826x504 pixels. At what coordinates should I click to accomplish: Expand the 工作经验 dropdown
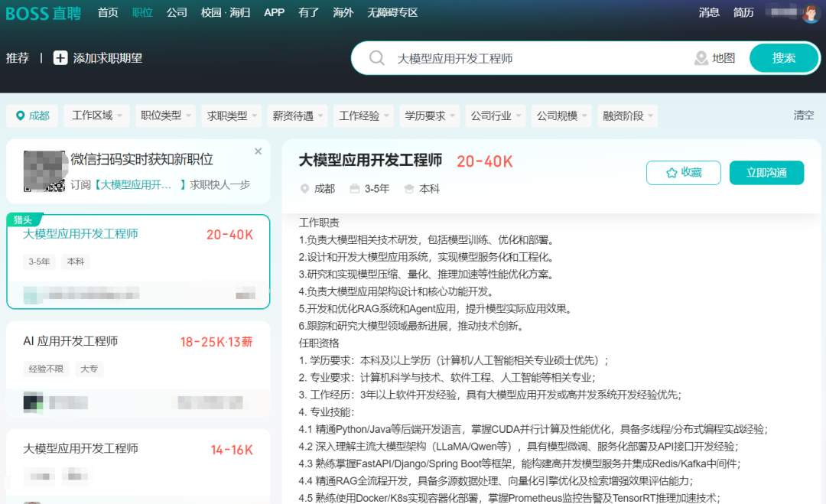coord(363,115)
